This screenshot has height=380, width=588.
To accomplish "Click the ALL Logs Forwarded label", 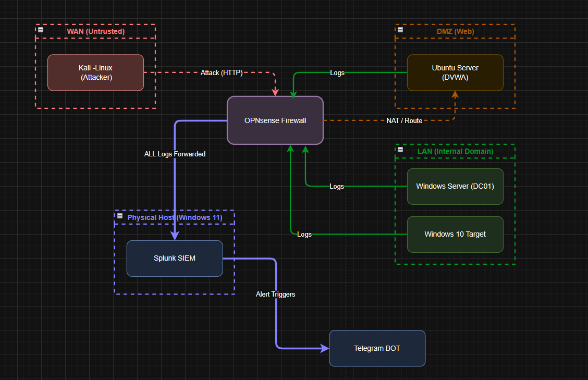I will (x=175, y=154).
